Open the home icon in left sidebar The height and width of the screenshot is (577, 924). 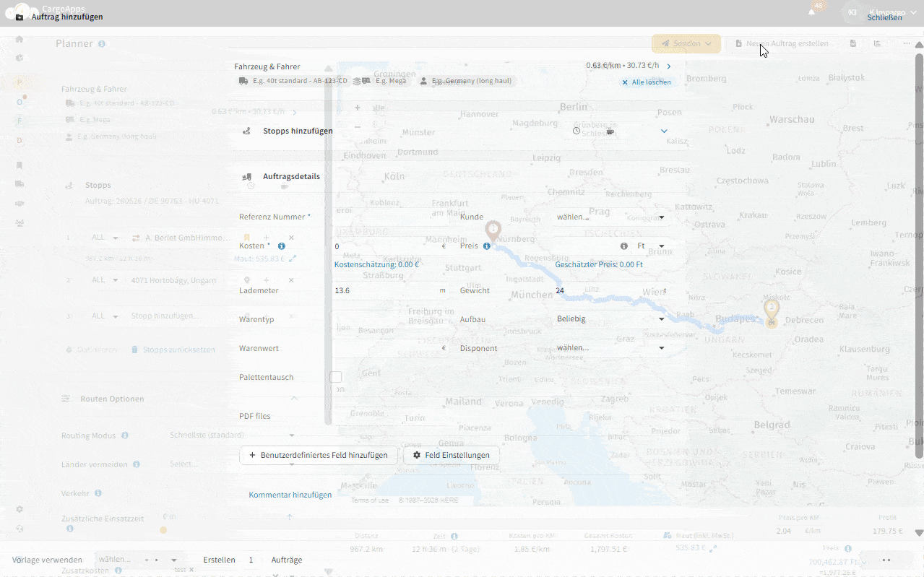pyautogui.click(x=20, y=39)
